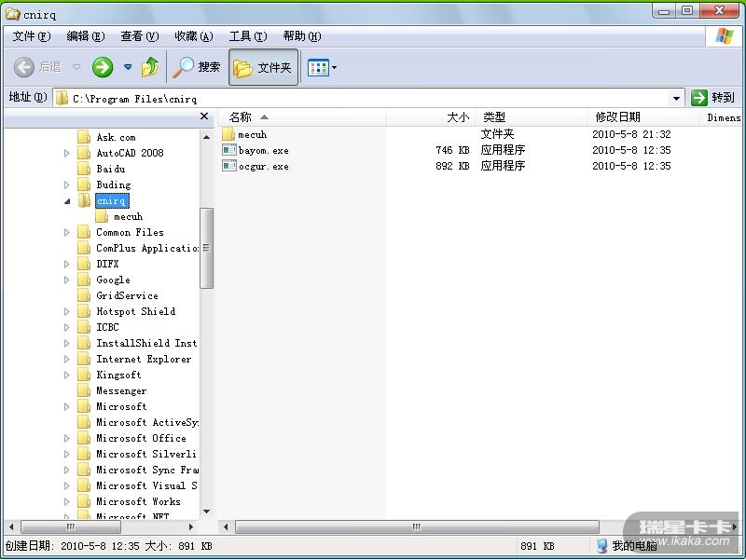Expand the Buding tree node
746x560 pixels.
click(x=66, y=184)
